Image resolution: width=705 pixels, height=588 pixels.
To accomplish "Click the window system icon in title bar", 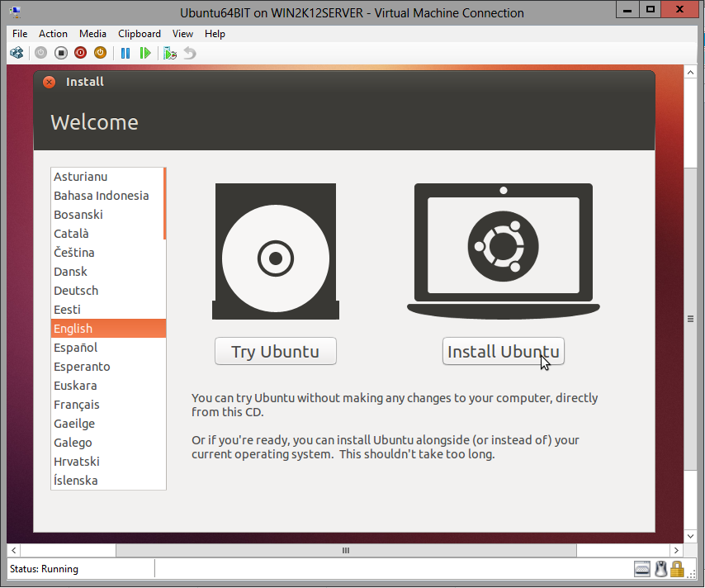I will point(16,12).
